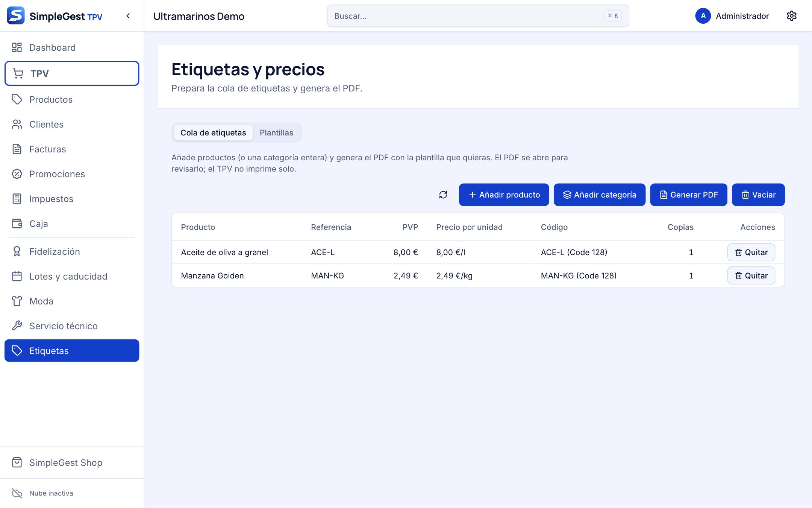The width and height of the screenshot is (812, 508).
Task: Open Fidelización in sidebar
Action: pos(72,251)
